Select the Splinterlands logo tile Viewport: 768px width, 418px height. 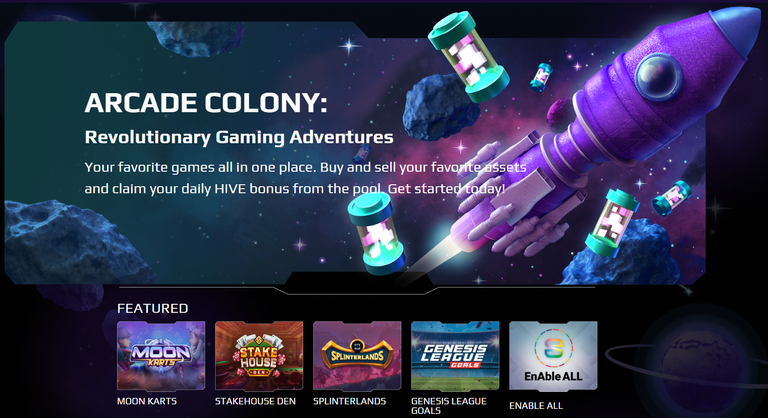tap(357, 356)
